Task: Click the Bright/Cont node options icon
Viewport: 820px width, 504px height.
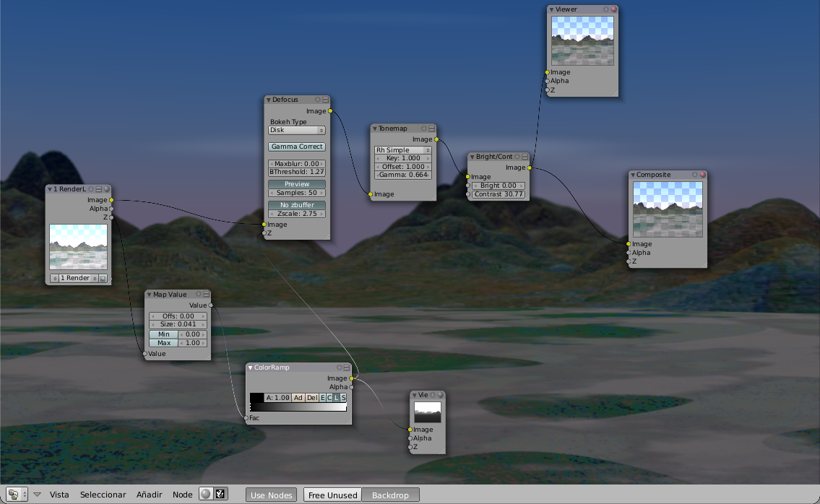Action: click(x=525, y=157)
